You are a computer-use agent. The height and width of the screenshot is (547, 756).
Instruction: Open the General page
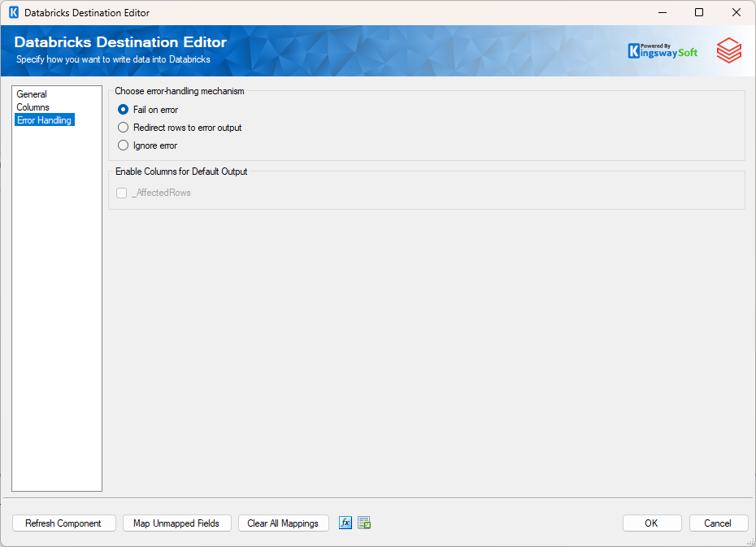click(x=32, y=94)
